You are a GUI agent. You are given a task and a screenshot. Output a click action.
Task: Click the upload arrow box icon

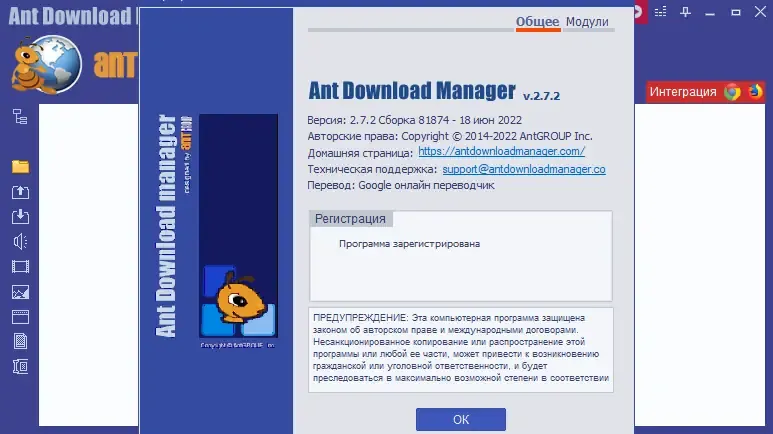tap(20, 192)
